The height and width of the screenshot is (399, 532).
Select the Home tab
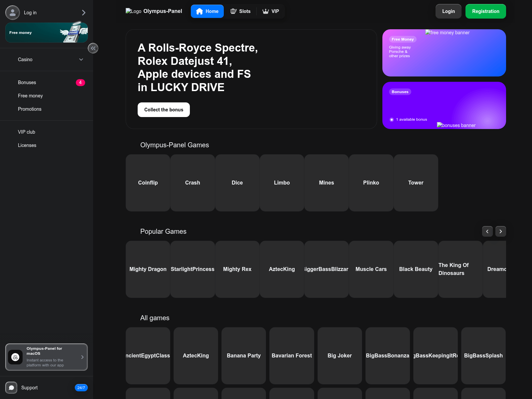point(207,11)
